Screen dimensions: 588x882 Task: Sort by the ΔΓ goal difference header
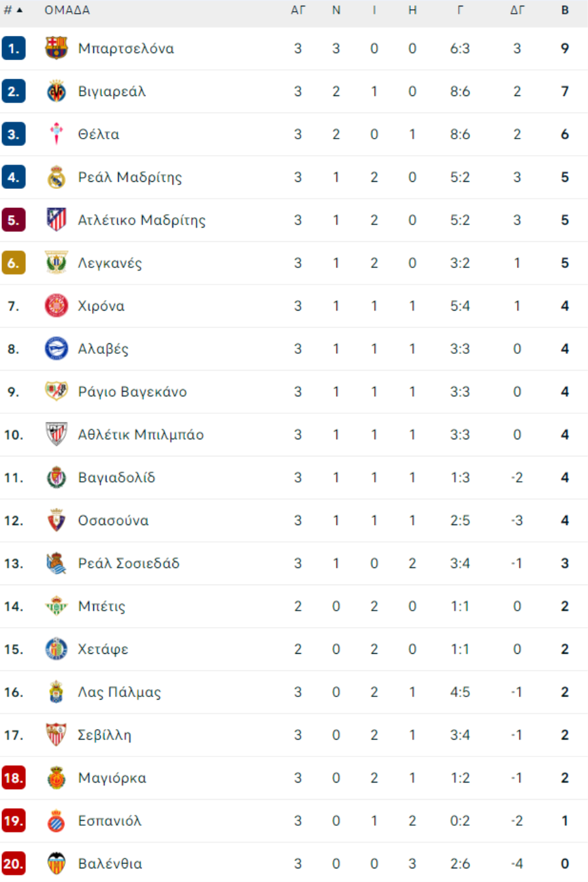[x=517, y=10]
